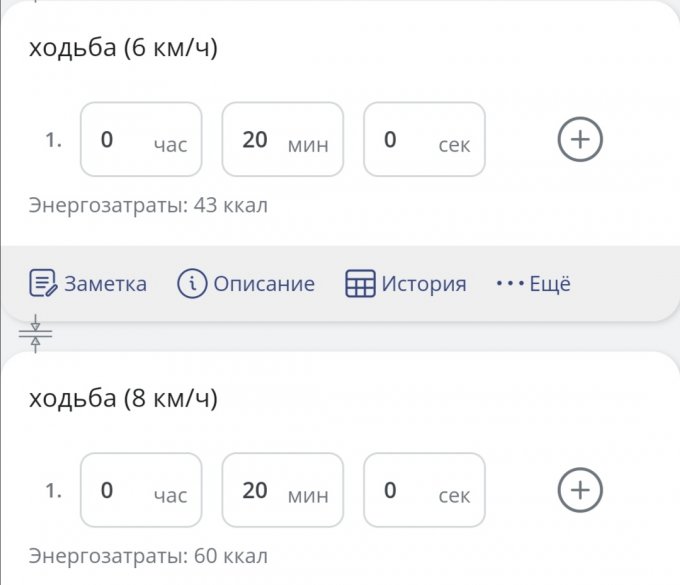
Task: Click Энерготраты 60 ккал label
Action: 148,556
